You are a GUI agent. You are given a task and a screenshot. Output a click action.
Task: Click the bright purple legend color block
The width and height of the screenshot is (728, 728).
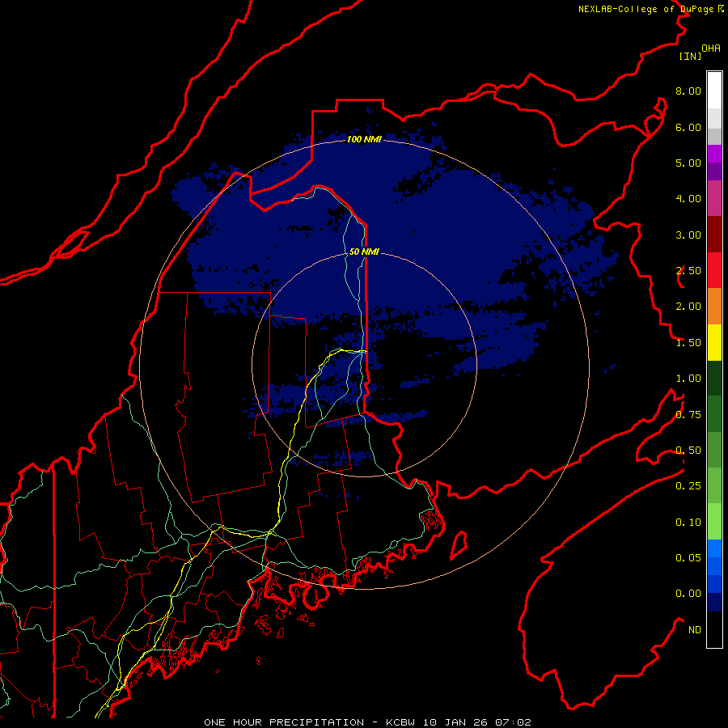pyautogui.click(x=714, y=154)
